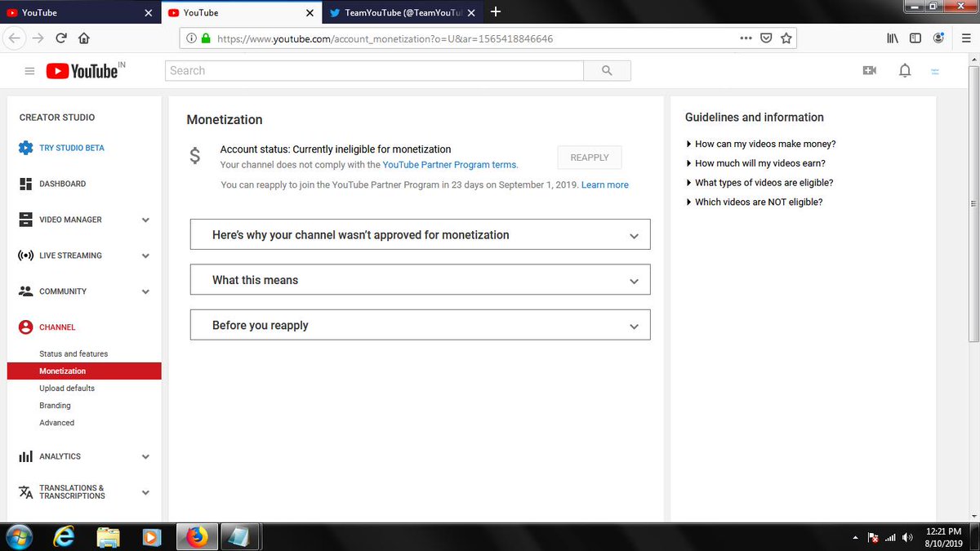Click the Firefox back arrow

15,38
